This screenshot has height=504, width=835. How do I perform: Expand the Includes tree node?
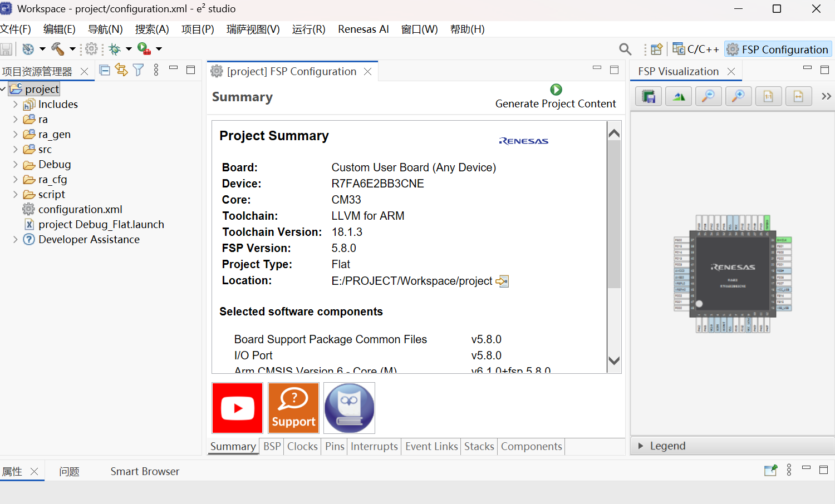16,104
